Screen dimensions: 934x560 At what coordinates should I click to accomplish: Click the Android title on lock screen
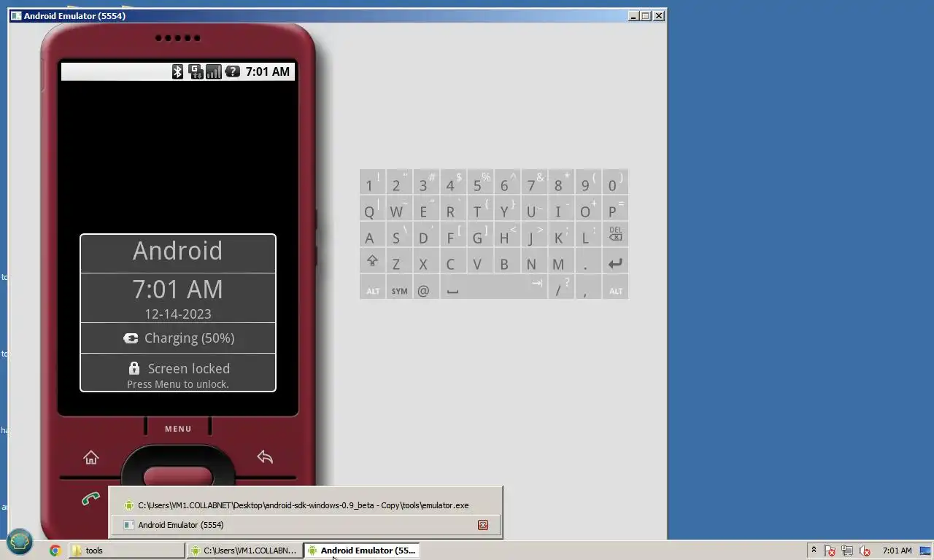point(178,251)
